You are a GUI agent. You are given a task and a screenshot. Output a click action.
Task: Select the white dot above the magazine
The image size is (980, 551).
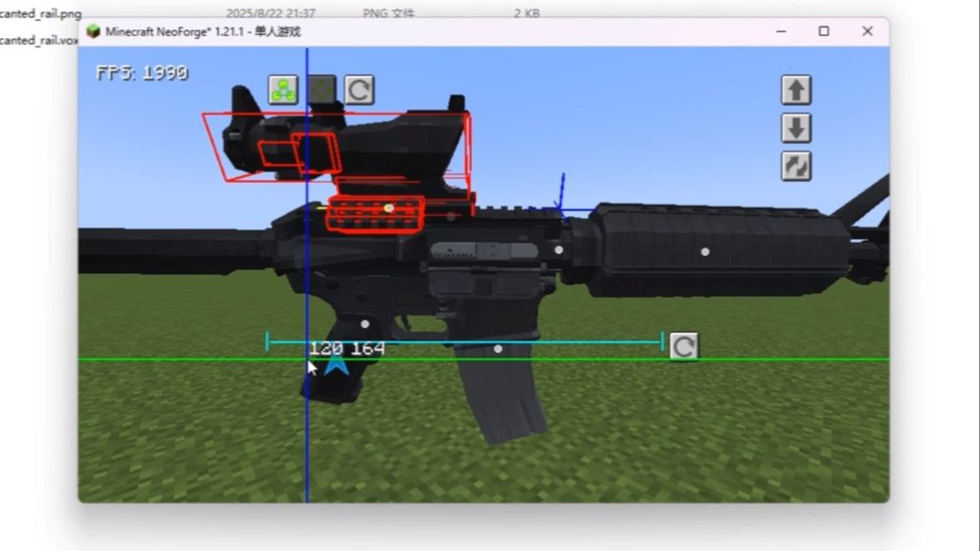coord(498,349)
